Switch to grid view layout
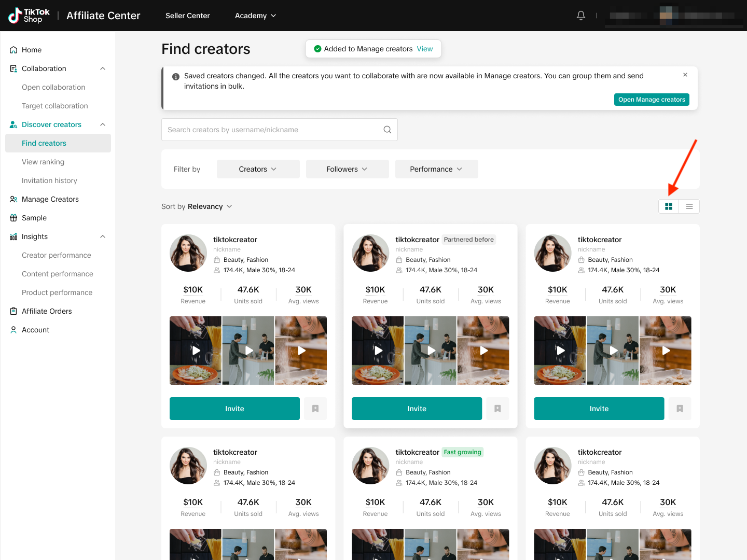The height and width of the screenshot is (560, 747). pyautogui.click(x=669, y=206)
